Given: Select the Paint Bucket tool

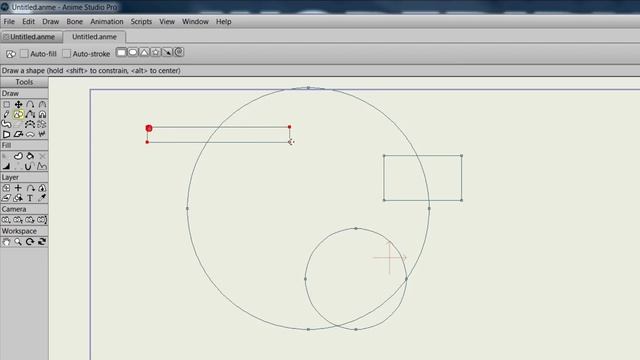Looking at the screenshot, I should click(30, 156).
